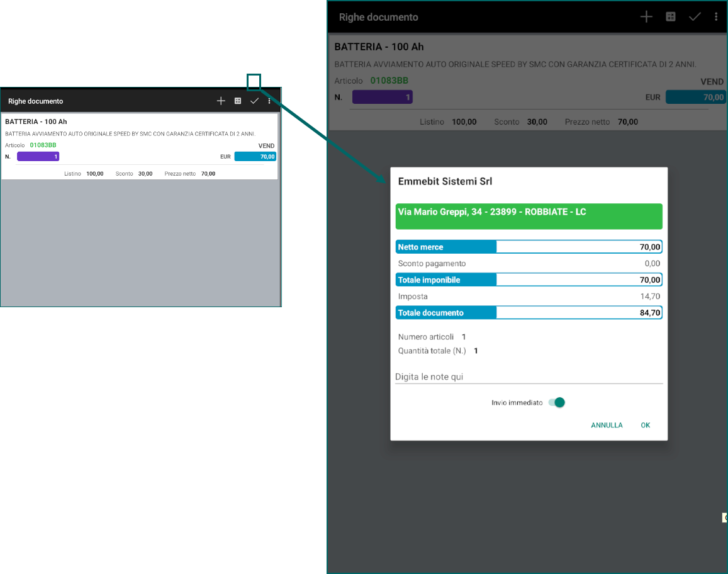The image size is (728, 574).
Task: Click the purple quantity field in the large dimmed window
Action: point(382,97)
